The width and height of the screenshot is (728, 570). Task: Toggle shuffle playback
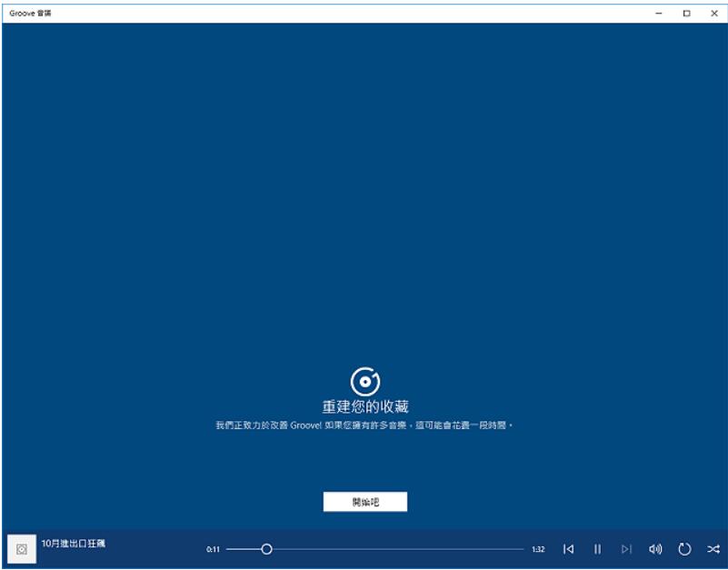point(713,549)
